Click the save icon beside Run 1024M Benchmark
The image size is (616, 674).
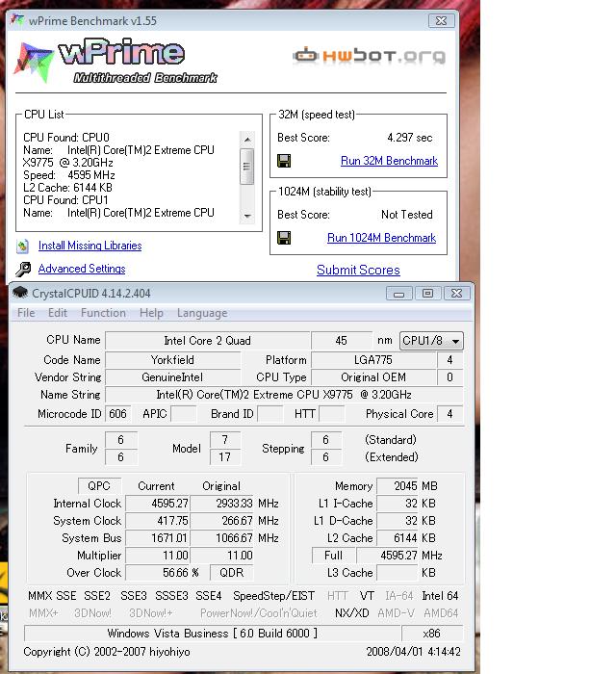284,238
